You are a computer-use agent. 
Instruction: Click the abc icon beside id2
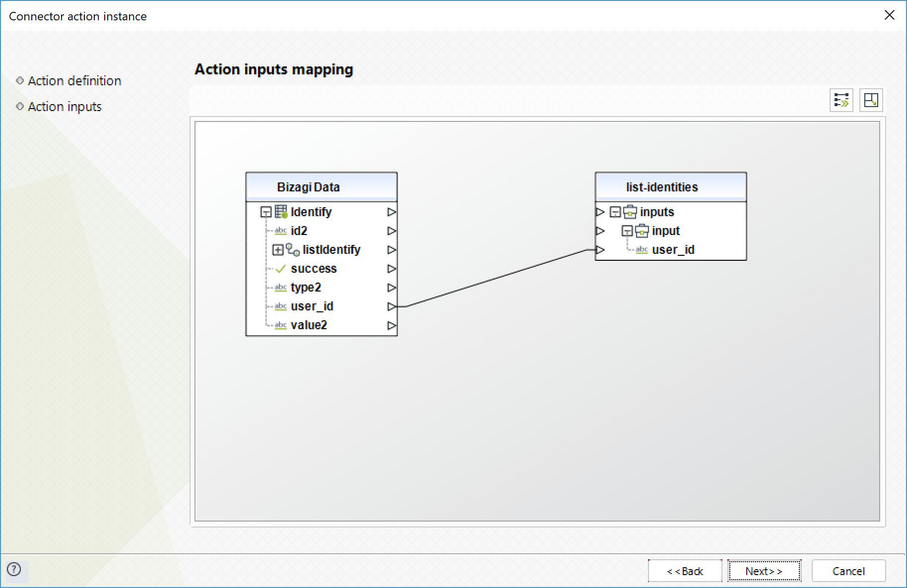280,231
